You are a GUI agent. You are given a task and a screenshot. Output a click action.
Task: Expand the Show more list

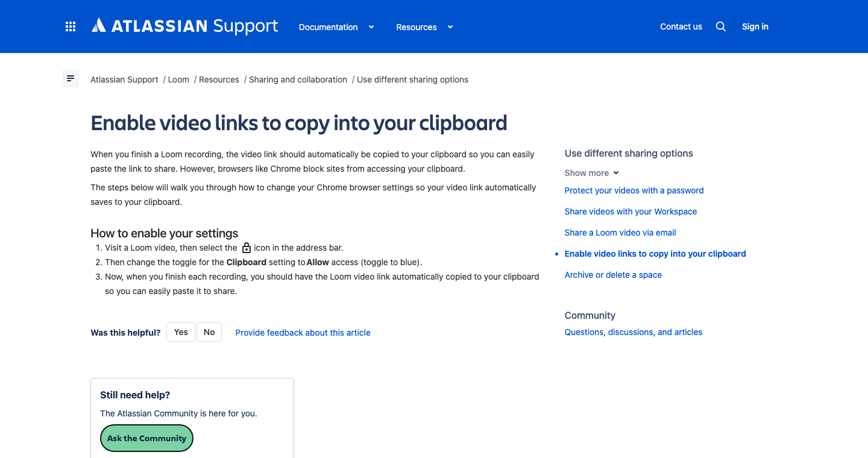(x=592, y=173)
